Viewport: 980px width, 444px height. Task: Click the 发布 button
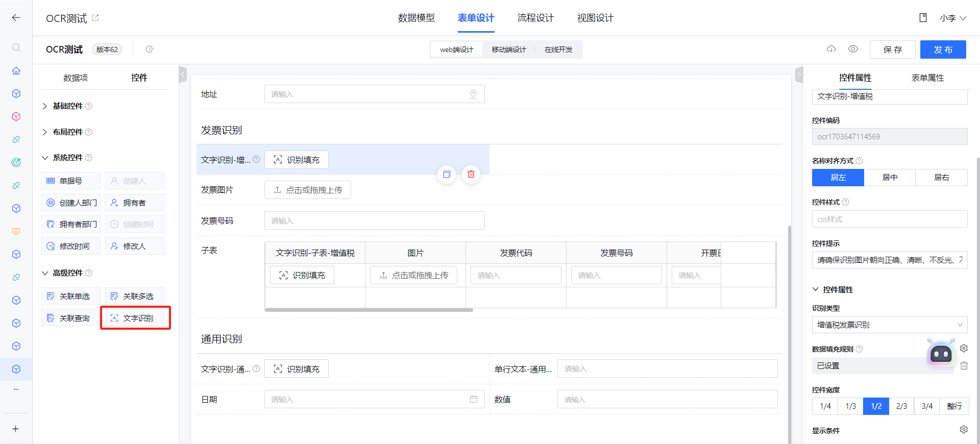click(x=943, y=50)
